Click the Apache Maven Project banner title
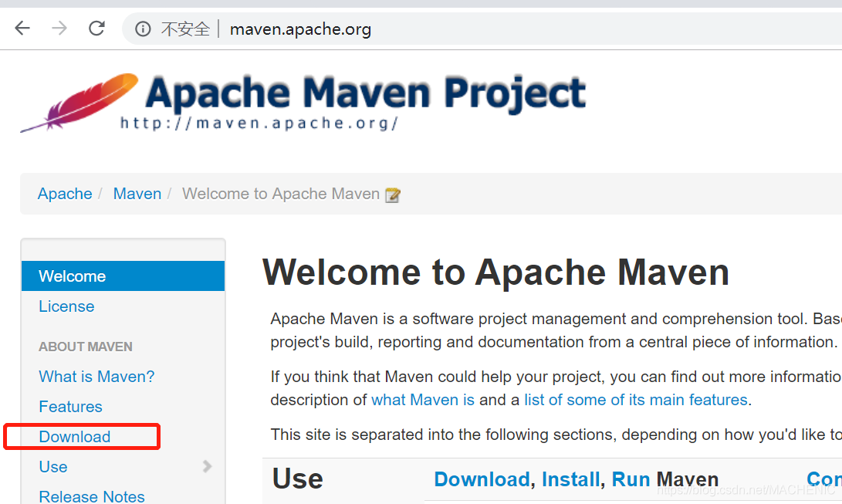Viewport: 842px width, 504px height. [366, 93]
